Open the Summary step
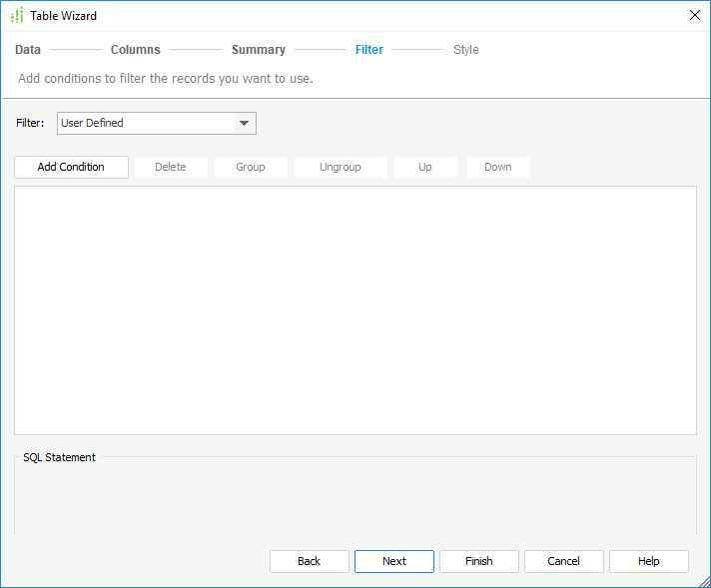The height and width of the screenshot is (588, 711). tap(259, 50)
